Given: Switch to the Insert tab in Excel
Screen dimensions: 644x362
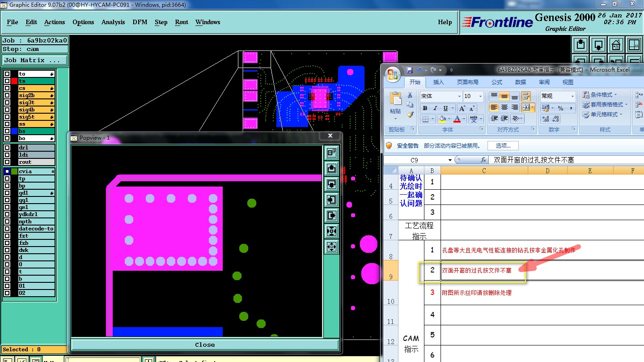Looking at the screenshot, I should [439, 82].
